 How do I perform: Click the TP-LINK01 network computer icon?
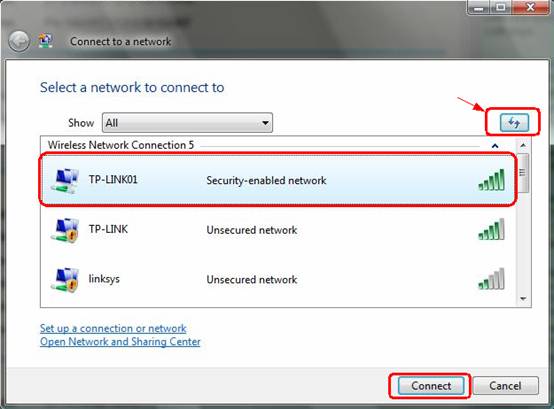pos(64,180)
